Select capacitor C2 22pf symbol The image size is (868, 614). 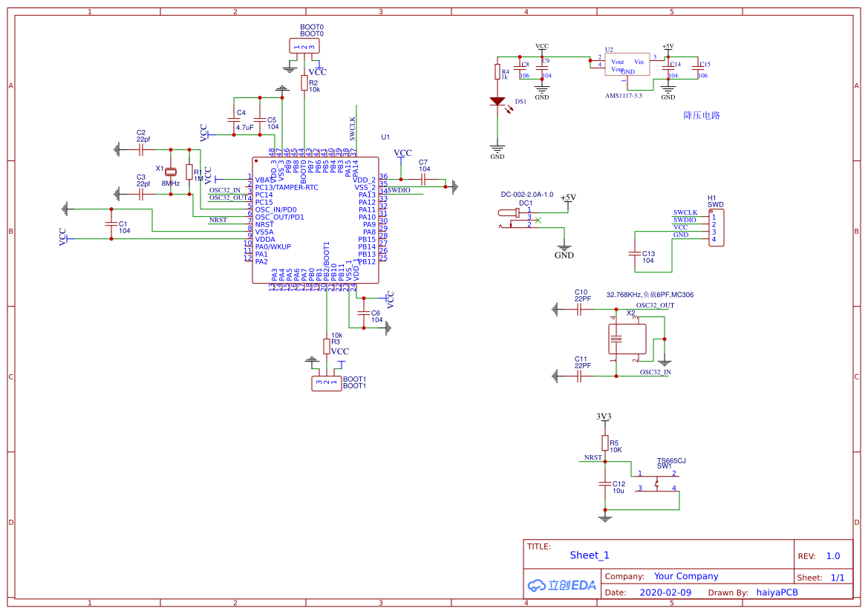coord(141,149)
